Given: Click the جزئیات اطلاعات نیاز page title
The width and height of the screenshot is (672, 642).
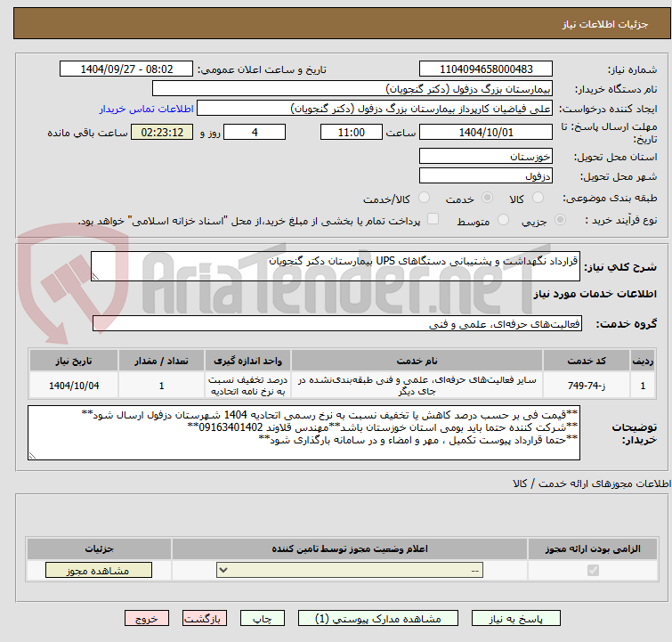Looking at the screenshot, I should tap(605, 24).
